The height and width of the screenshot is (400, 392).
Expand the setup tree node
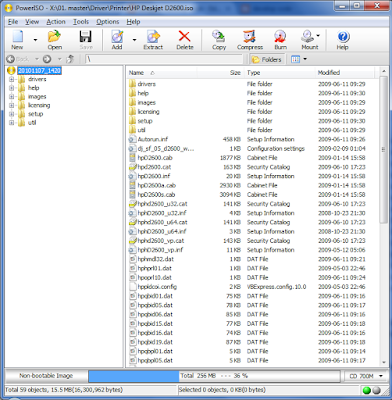click(12, 114)
